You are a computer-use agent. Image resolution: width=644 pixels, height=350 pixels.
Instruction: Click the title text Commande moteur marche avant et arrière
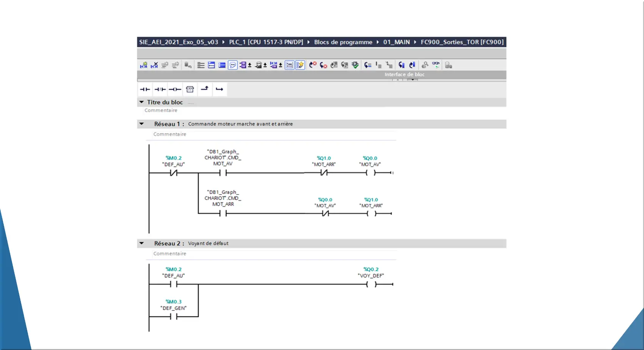[241, 124]
